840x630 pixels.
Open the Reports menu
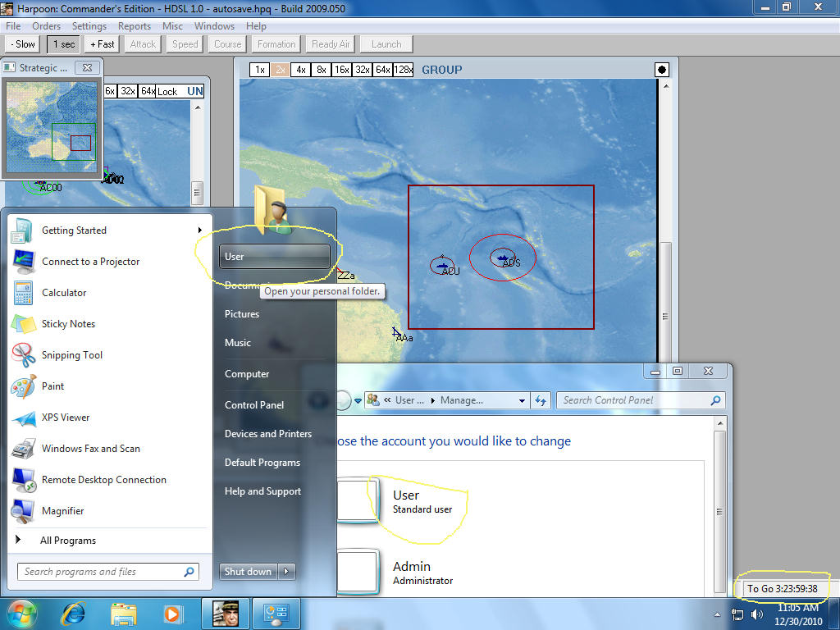(x=135, y=26)
